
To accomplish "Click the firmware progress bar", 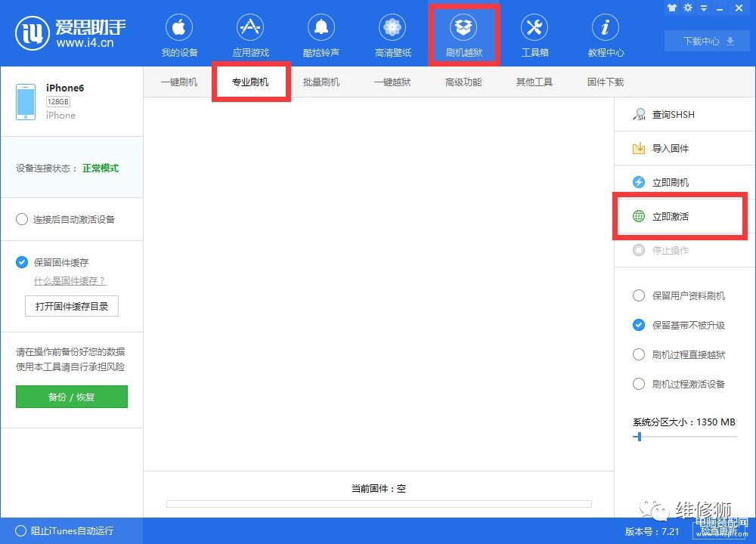I will (x=379, y=503).
